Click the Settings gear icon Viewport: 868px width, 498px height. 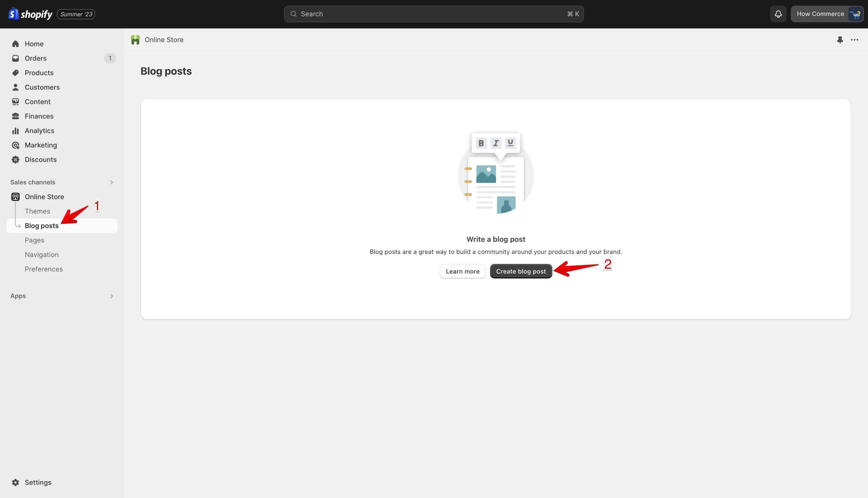(x=15, y=482)
